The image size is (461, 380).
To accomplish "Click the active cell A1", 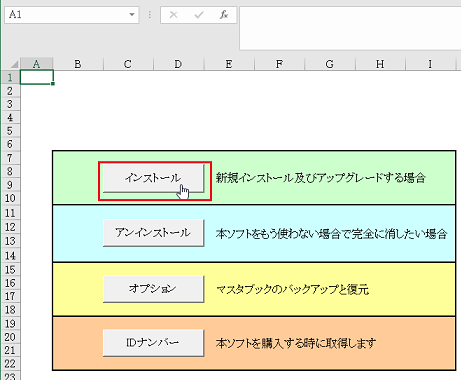I will 37,77.
